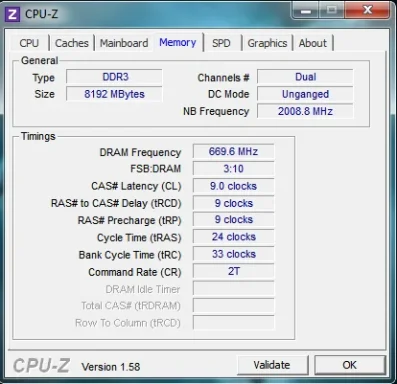Screen dimensions: 397x384
Task: Show the About tab
Action: (313, 43)
